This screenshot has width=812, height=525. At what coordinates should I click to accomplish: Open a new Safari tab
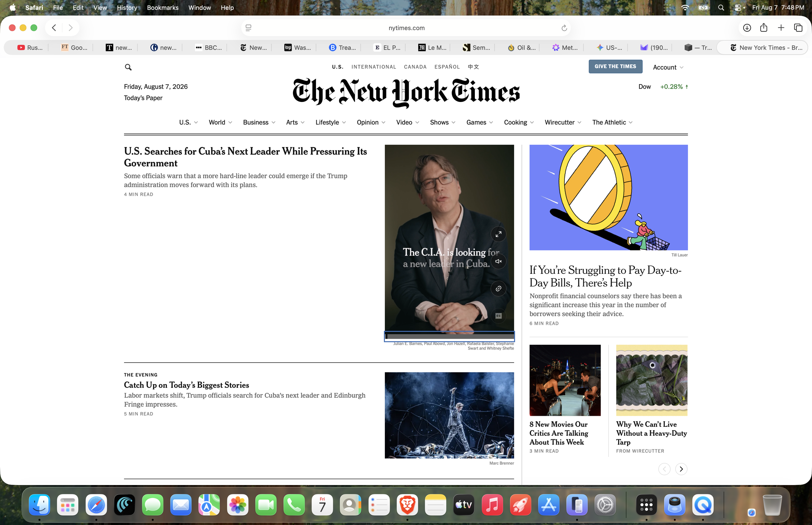(780, 28)
